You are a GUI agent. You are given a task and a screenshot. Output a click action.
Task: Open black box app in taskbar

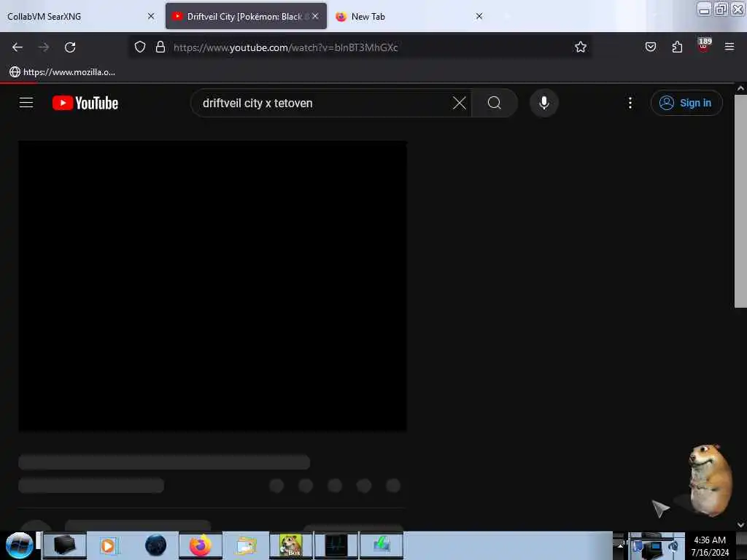pos(65,545)
